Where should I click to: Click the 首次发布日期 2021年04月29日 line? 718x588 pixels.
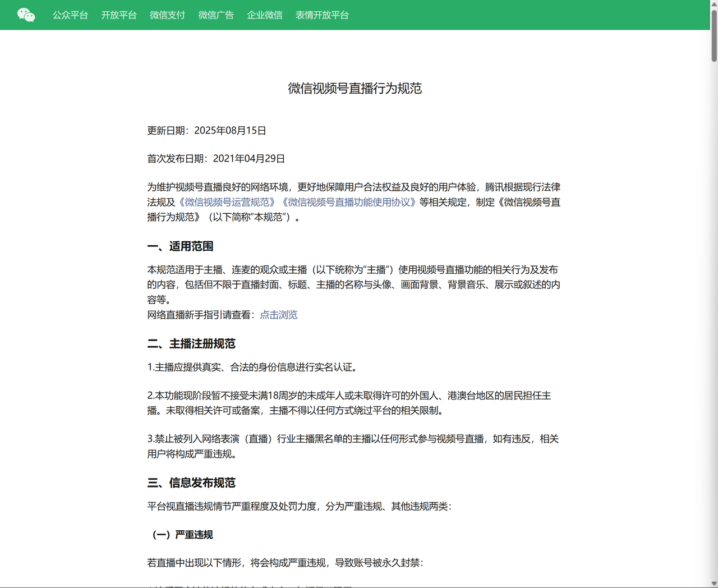216,159
